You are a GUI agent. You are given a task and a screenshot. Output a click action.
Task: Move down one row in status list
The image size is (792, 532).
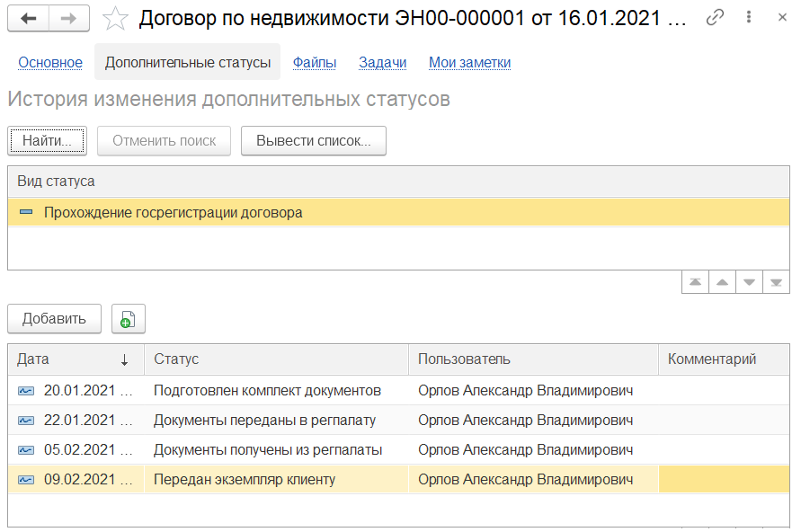pos(749,282)
